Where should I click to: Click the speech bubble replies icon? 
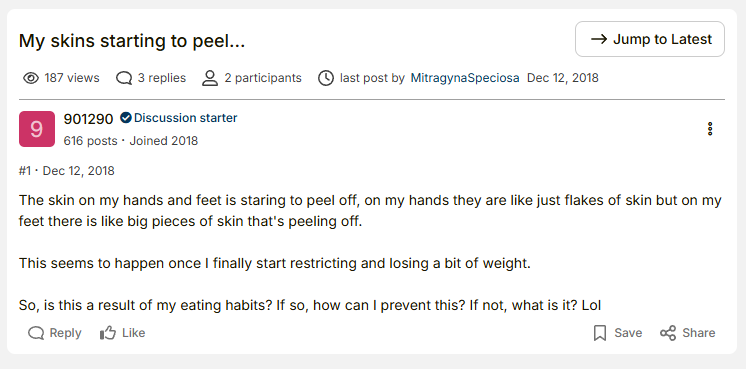124,78
